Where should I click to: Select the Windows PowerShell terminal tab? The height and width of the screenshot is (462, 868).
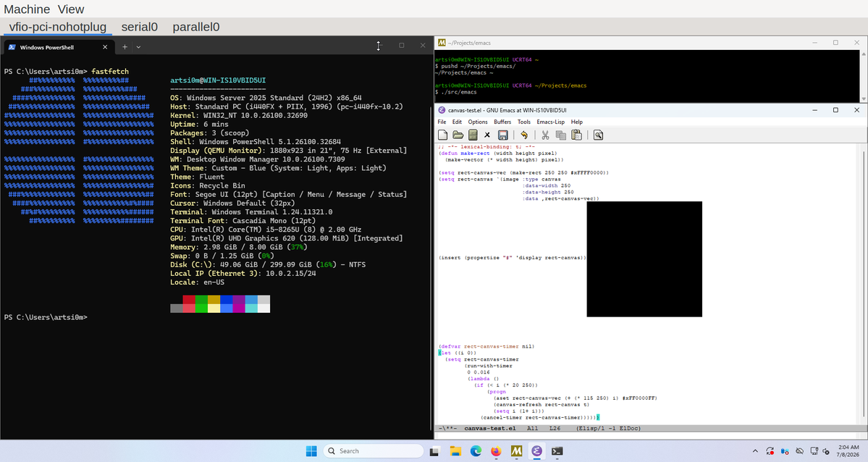coord(59,47)
